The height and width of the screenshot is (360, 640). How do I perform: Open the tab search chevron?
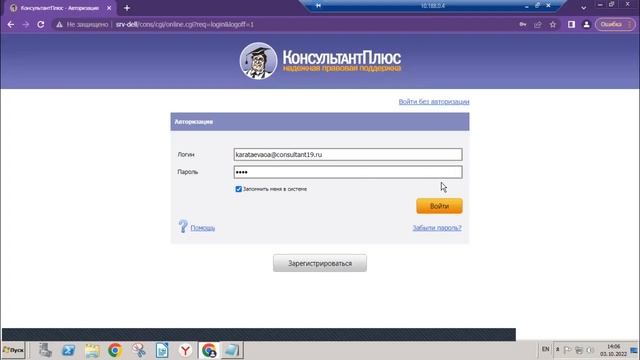point(584,8)
